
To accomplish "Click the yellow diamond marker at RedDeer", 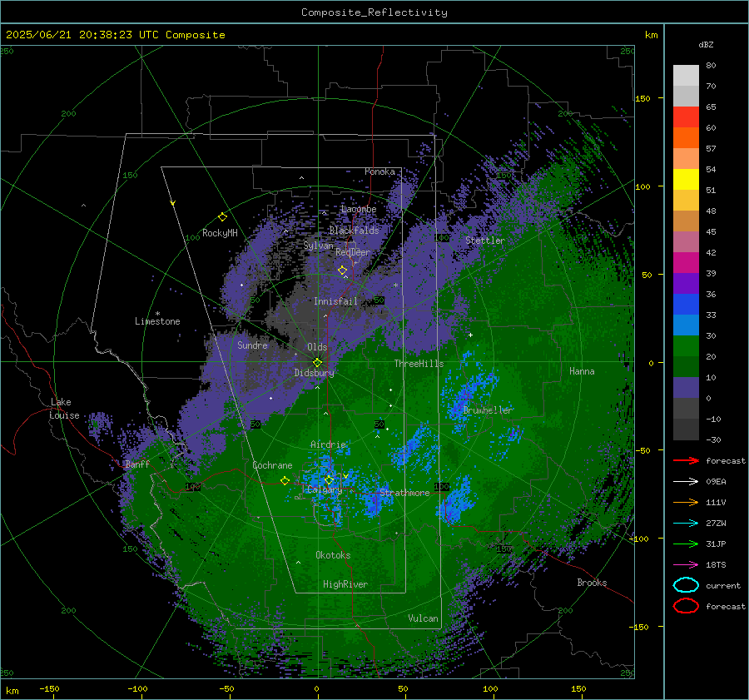I will [x=342, y=271].
